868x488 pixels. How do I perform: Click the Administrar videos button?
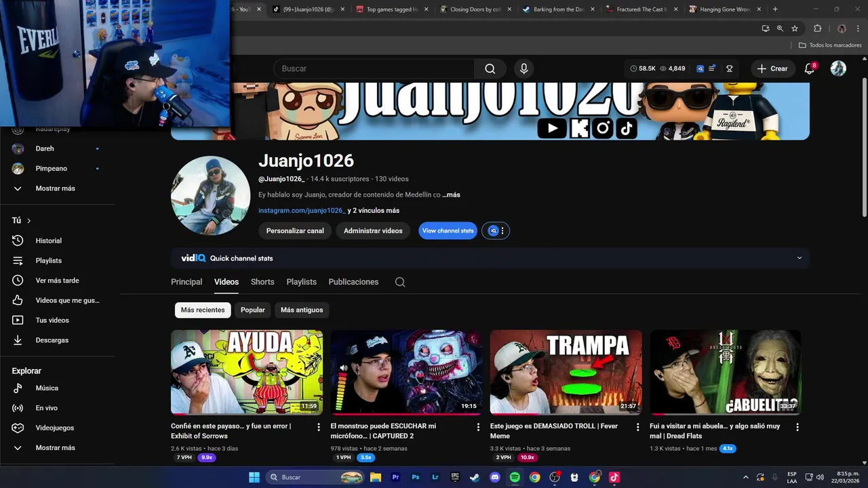point(373,231)
